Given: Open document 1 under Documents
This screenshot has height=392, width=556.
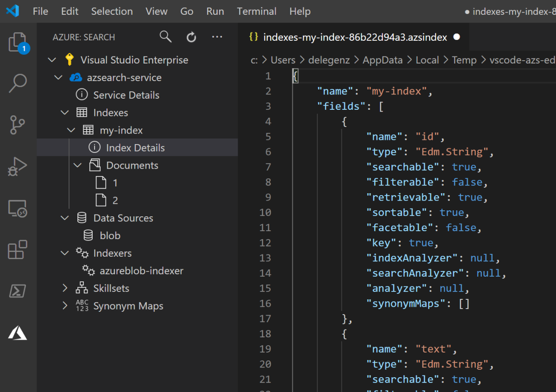Looking at the screenshot, I should tap(115, 183).
